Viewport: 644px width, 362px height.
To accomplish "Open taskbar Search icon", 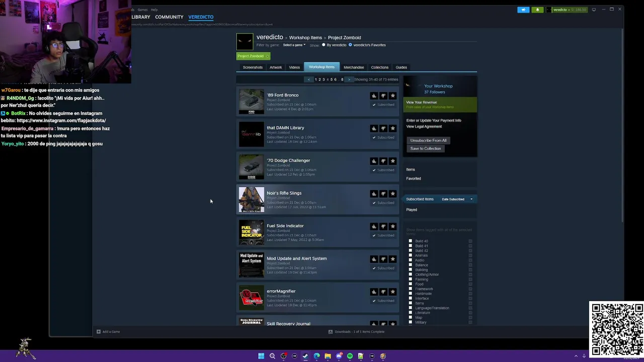I will (272, 356).
